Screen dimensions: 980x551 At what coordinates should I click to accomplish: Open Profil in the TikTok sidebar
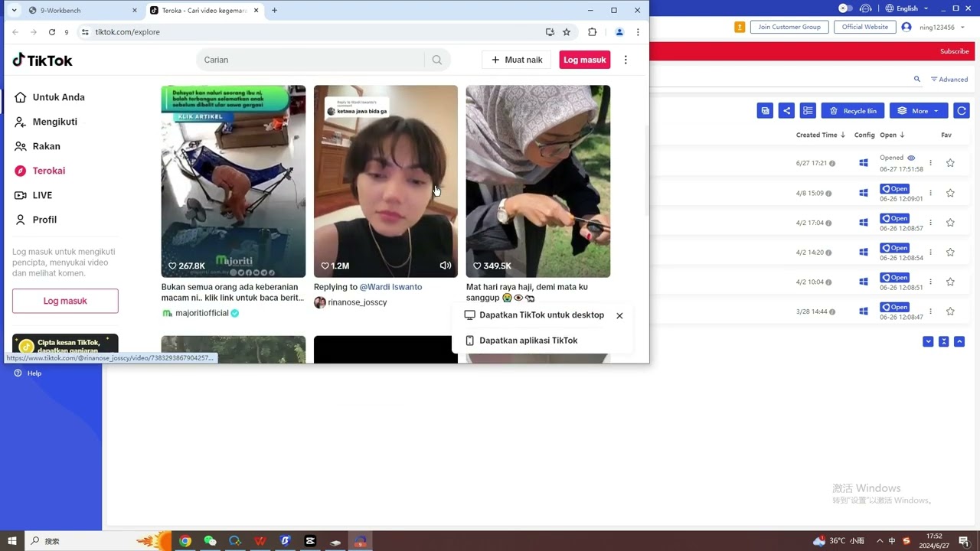point(36,220)
